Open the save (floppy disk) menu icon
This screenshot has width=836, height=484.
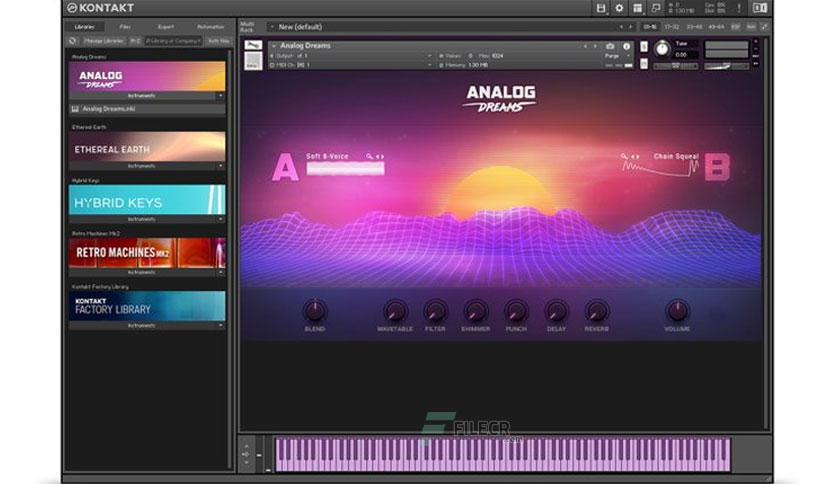[x=601, y=8]
